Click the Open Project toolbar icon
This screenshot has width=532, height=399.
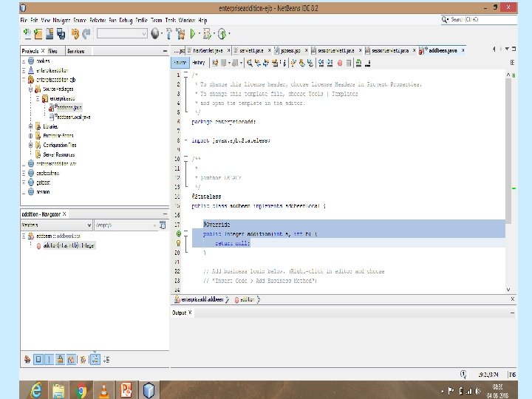50,33
